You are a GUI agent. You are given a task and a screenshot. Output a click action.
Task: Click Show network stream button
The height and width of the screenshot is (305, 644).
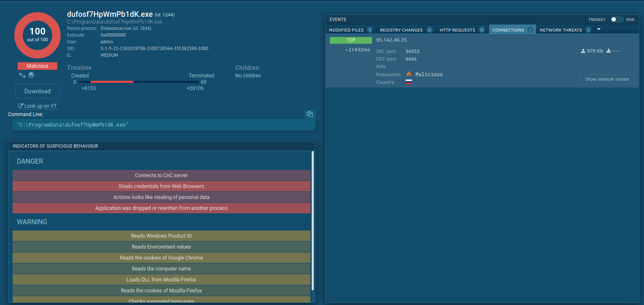coord(607,79)
